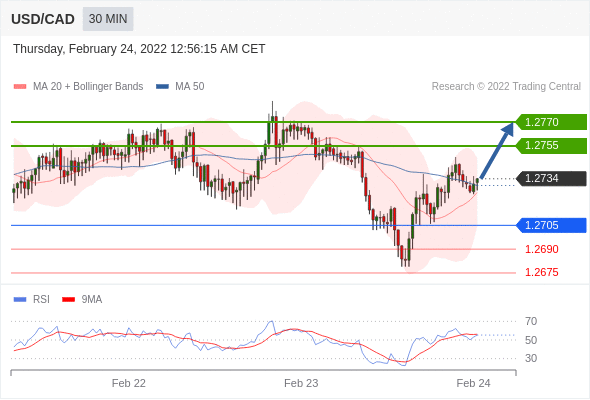The image size is (590, 400).
Task: Click the RSI 30 level label
Action: coord(531,358)
